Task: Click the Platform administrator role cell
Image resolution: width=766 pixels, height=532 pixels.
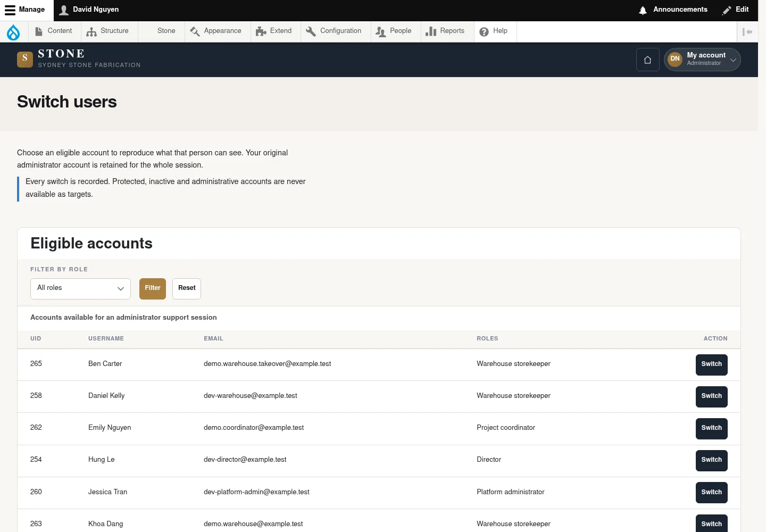Action: tap(511, 492)
